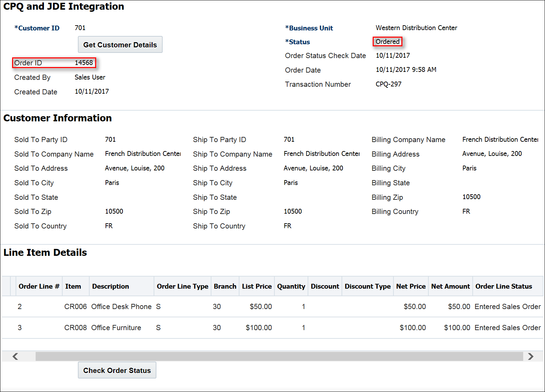Click the Branch column header

coord(225,286)
